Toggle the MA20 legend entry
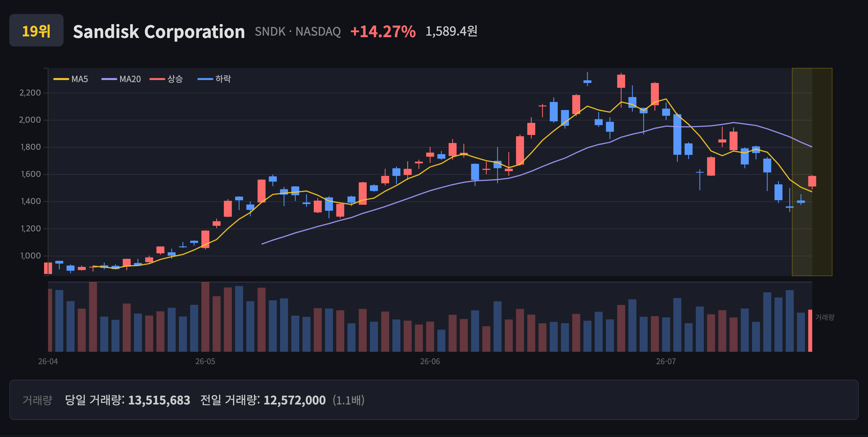The height and width of the screenshot is (437, 868). tap(121, 79)
